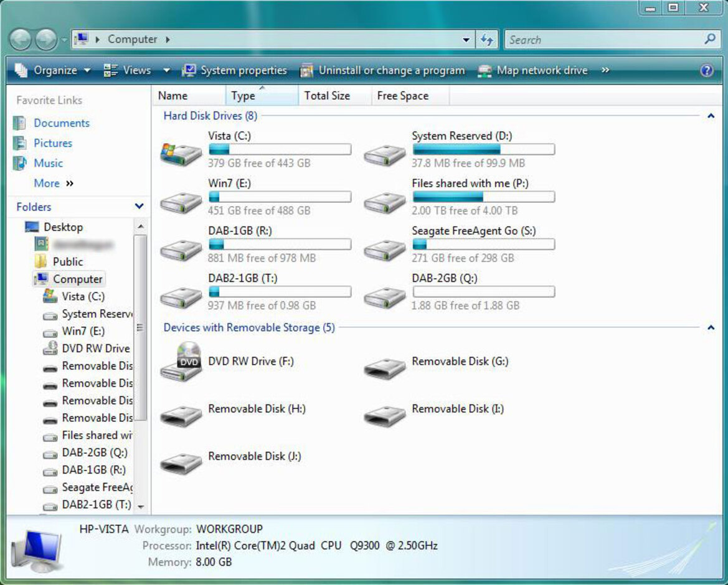728x585 pixels.
Task: Click the Documents icon in Favorite Links
Action: point(19,123)
